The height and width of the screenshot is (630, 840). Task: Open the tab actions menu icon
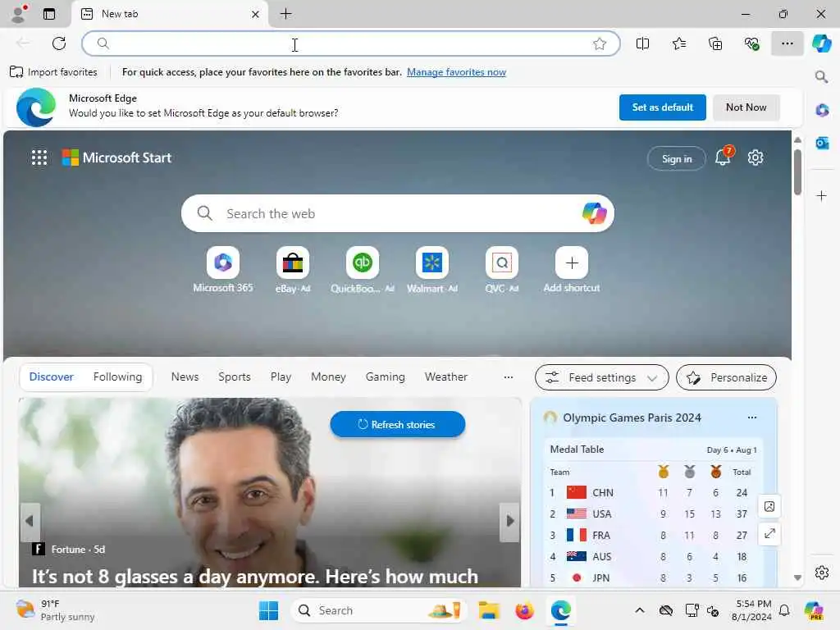click(49, 14)
